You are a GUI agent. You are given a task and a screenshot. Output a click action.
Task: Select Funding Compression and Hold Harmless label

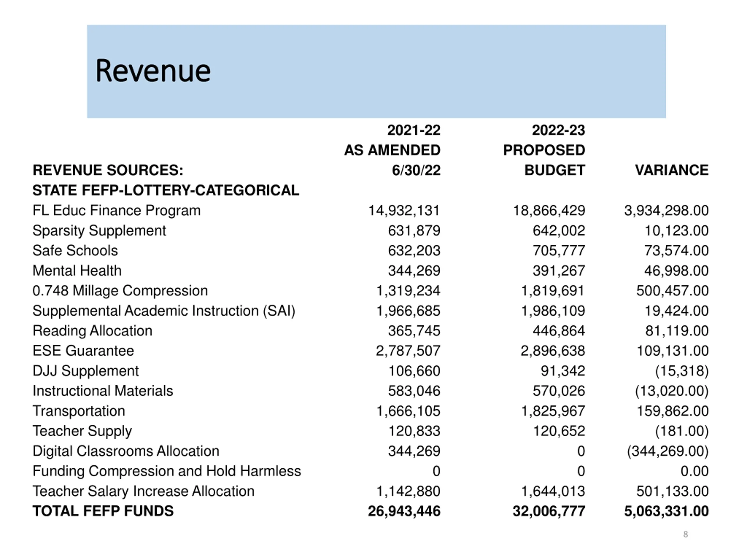(167, 471)
